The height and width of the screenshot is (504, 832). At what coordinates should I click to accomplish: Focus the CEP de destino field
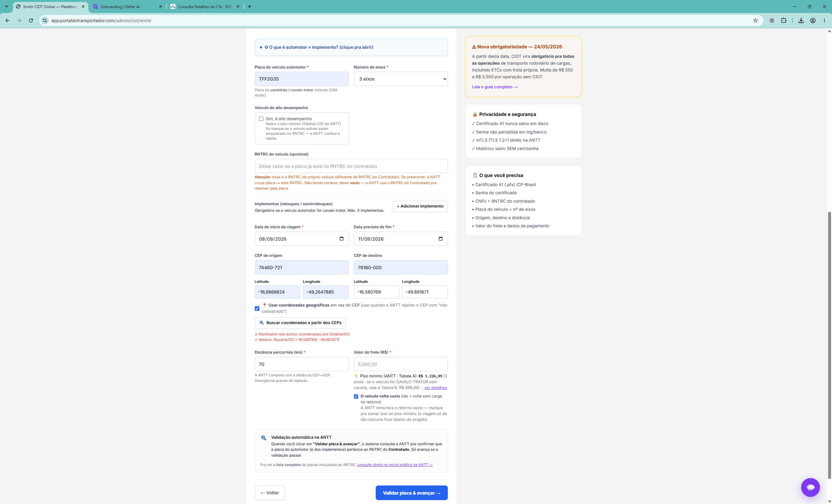400,267
